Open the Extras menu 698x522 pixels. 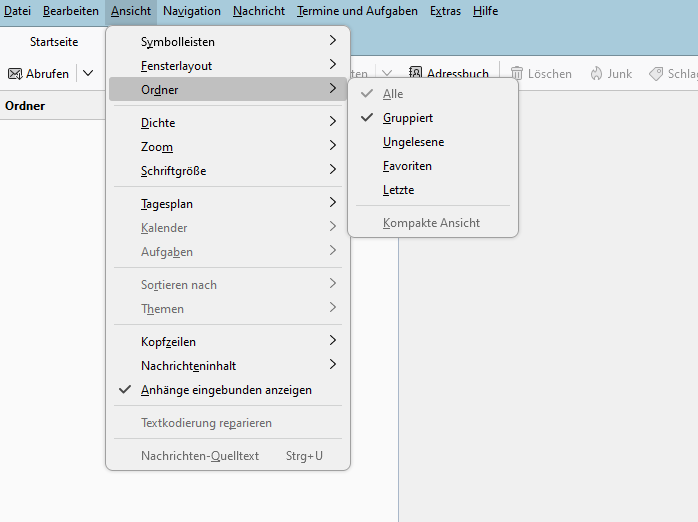pyautogui.click(x=445, y=11)
